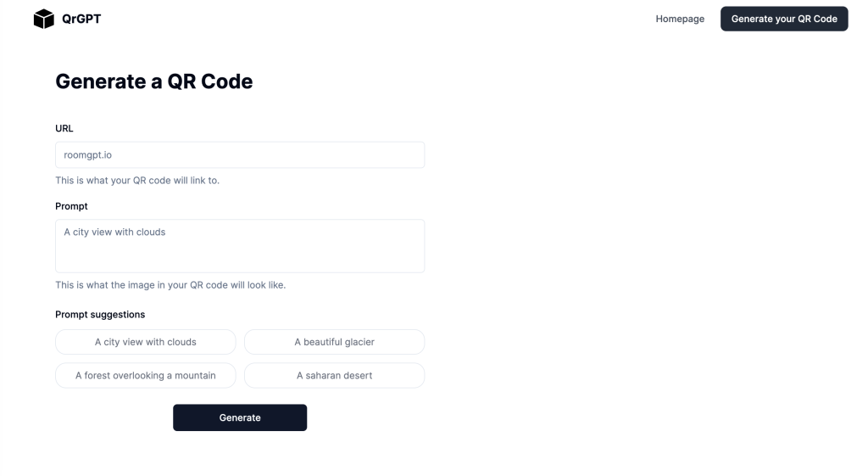Select the city view with clouds suggestion button
868x476 pixels.
[146, 342]
